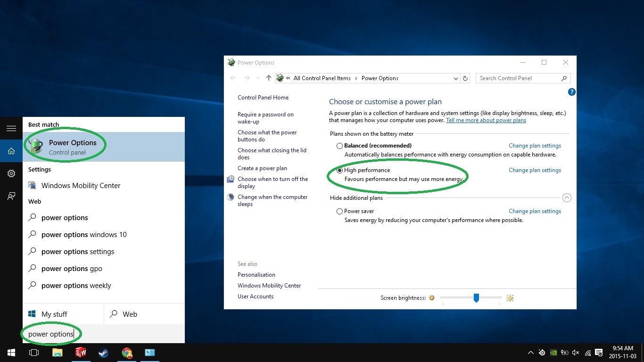
Task: Select the Control Panel taskbar icon
Action: click(x=150, y=353)
